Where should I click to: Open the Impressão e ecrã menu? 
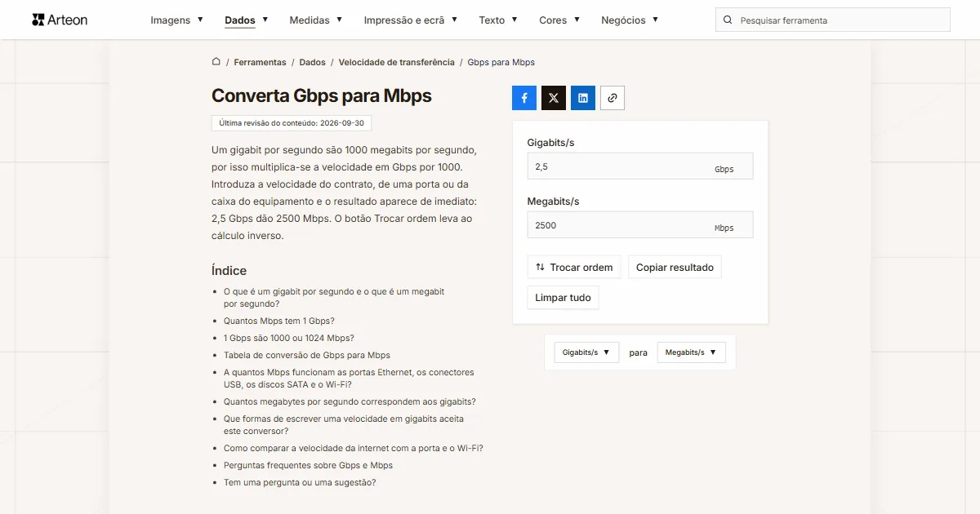[x=411, y=20]
